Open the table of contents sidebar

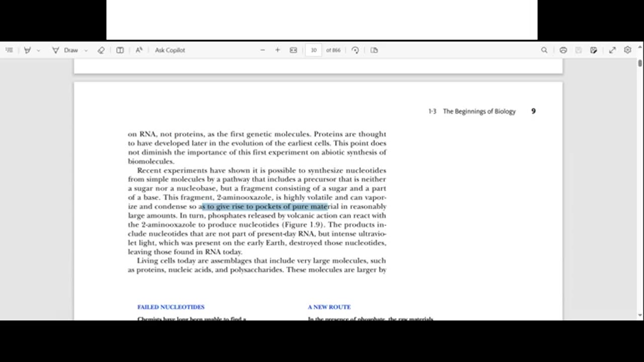(x=9, y=50)
